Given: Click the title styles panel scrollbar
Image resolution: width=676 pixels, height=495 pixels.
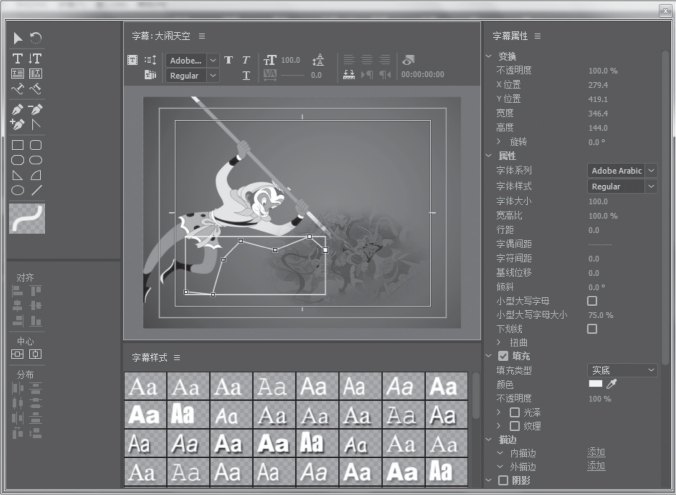Looking at the screenshot, I should [476, 395].
